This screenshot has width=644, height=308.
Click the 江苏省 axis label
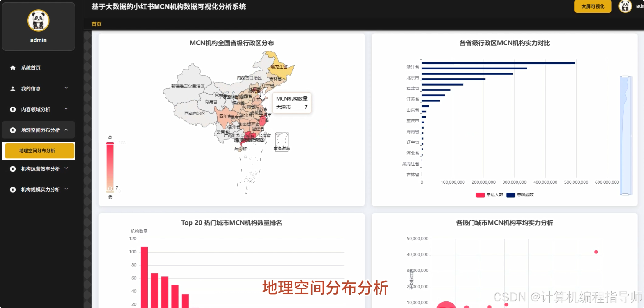[x=413, y=99]
